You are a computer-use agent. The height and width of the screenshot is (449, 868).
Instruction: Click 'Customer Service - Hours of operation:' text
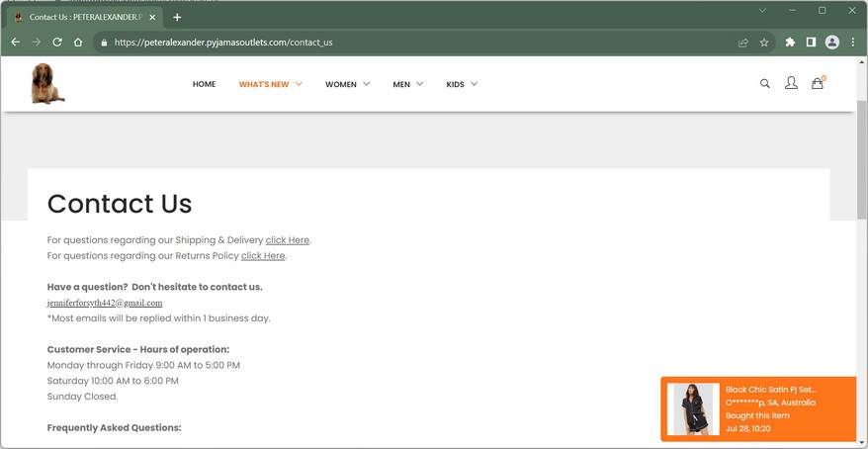[x=137, y=349]
